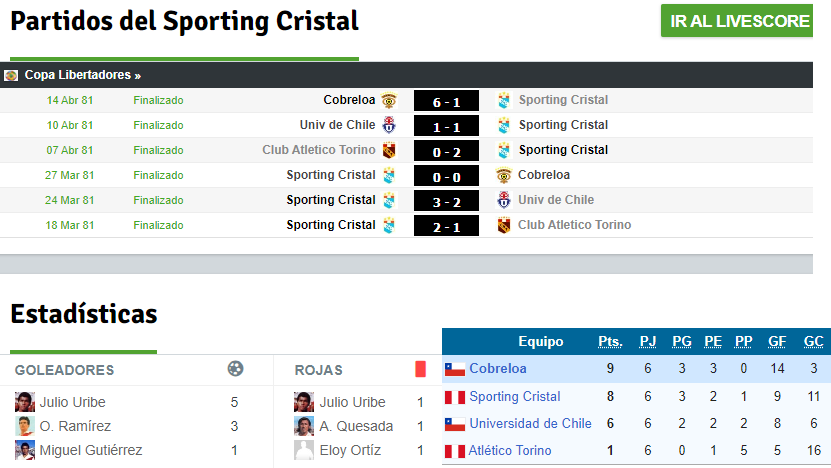831x468 pixels.
Task: Open Julio Uribe photo in goleadores list
Action: click(24, 402)
